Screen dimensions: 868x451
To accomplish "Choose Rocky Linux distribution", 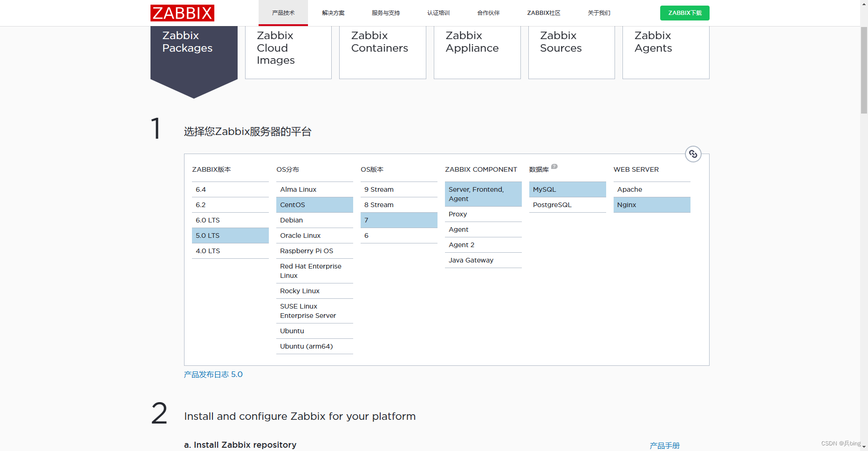I will (314, 291).
